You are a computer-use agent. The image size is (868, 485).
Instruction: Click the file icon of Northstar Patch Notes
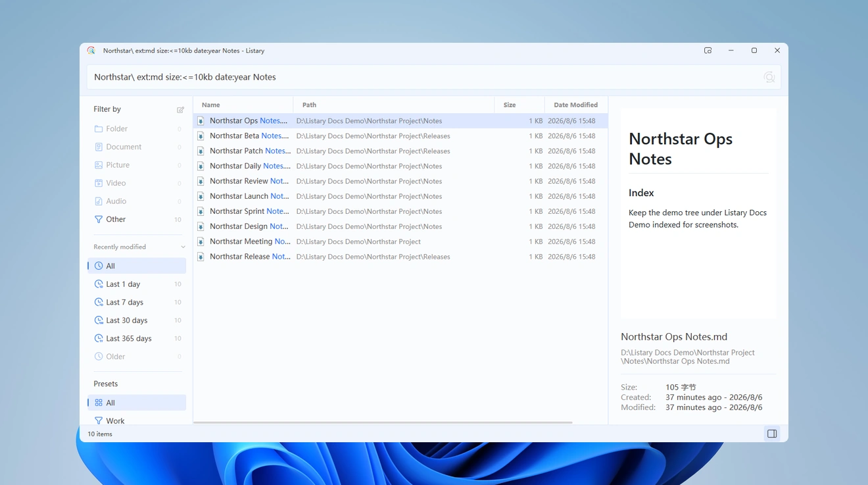201,151
